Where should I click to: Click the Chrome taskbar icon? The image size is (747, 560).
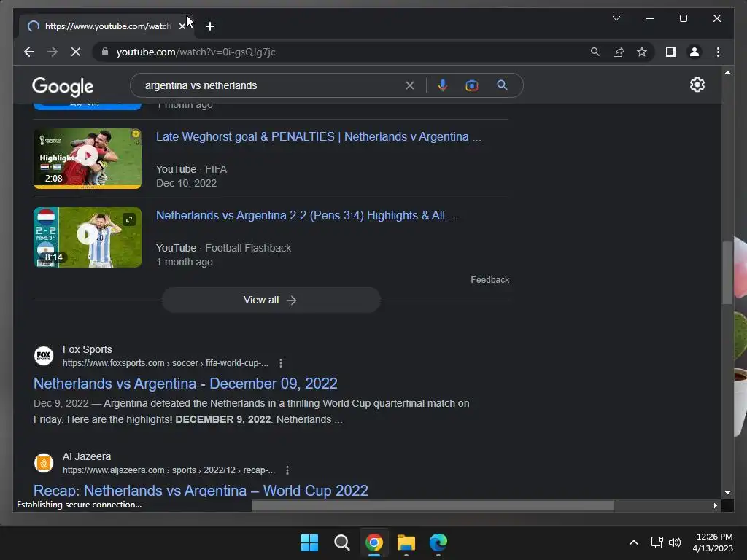coord(374,542)
